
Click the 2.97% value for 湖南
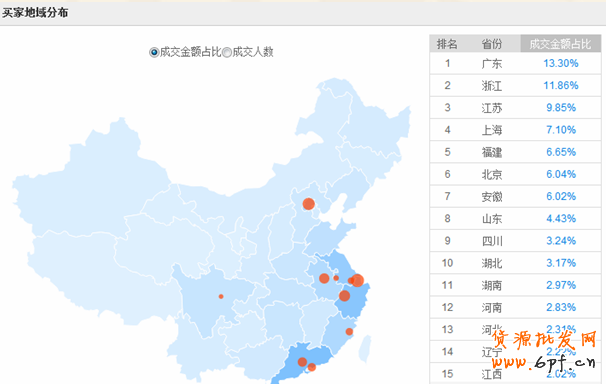click(561, 285)
